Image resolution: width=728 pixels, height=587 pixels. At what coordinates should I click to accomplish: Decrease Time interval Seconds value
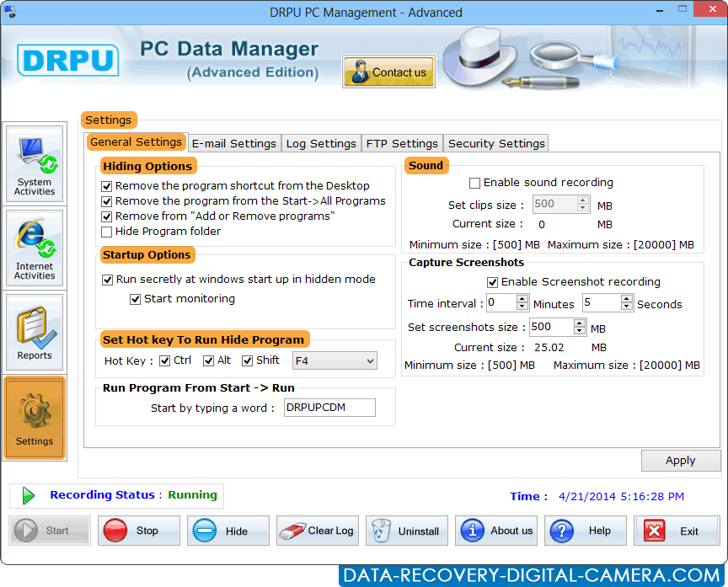pyautogui.click(x=627, y=307)
